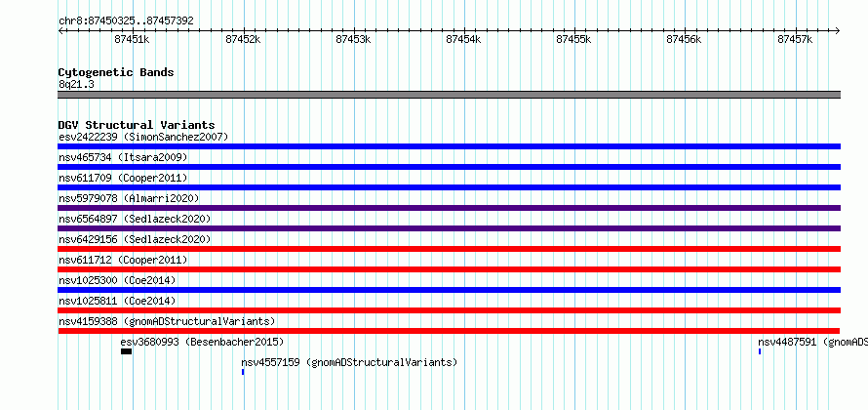Click the nsv6564897 (Sedlazeck2020) label

[x=135, y=219]
